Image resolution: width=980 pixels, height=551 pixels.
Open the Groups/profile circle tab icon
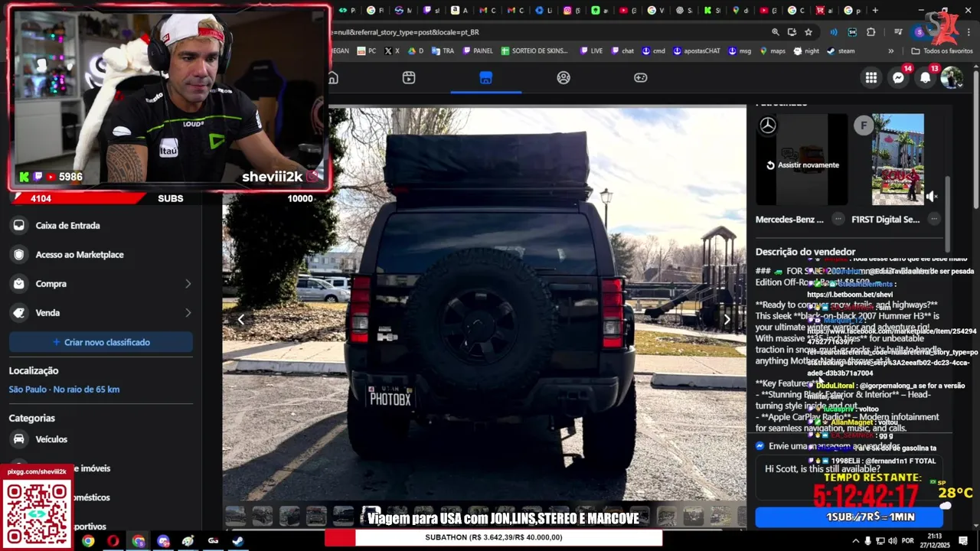(x=563, y=77)
